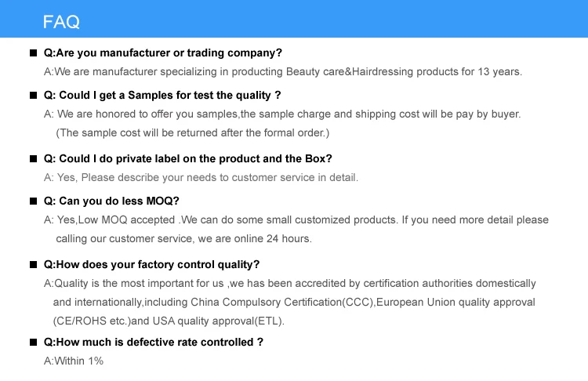Click the bullet square before the private label question
This screenshot has height=381, width=588.
pos(33,158)
